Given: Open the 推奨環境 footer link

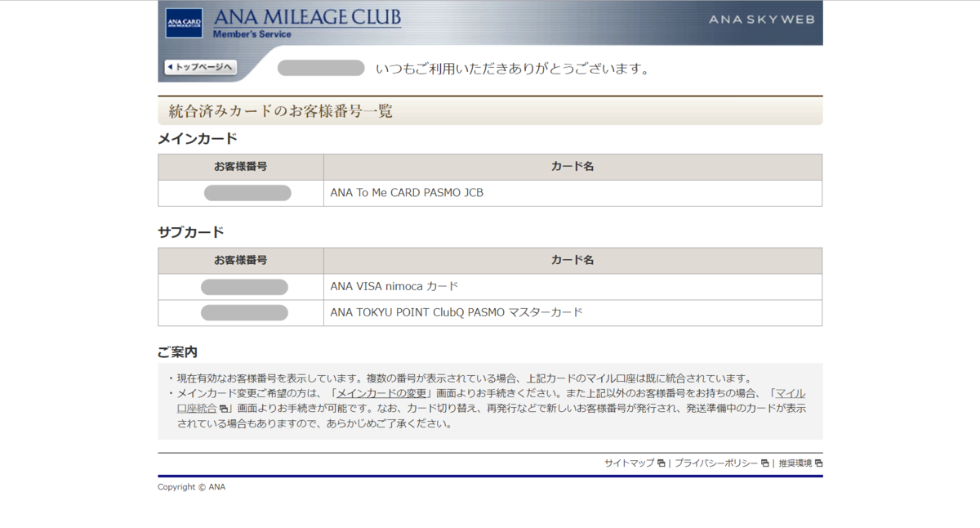Looking at the screenshot, I should pos(795,463).
